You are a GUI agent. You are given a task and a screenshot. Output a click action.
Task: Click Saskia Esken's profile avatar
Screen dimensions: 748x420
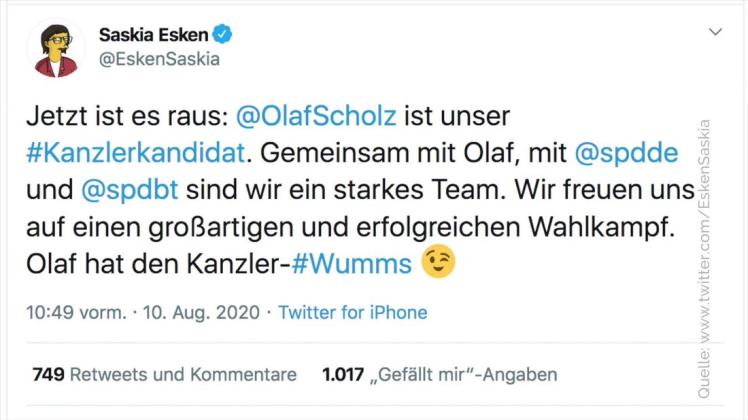click(x=59, y=47)
